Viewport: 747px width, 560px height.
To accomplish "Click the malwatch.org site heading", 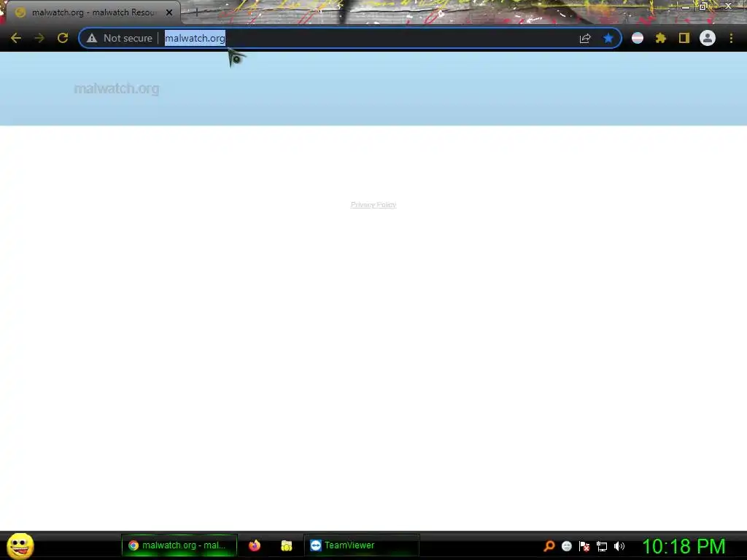I will 117,88.
